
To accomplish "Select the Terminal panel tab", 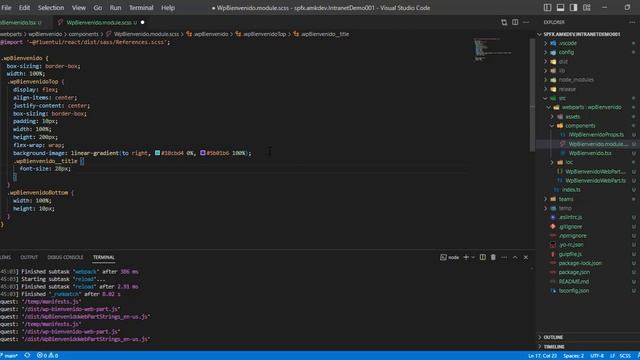I will 104,257.
